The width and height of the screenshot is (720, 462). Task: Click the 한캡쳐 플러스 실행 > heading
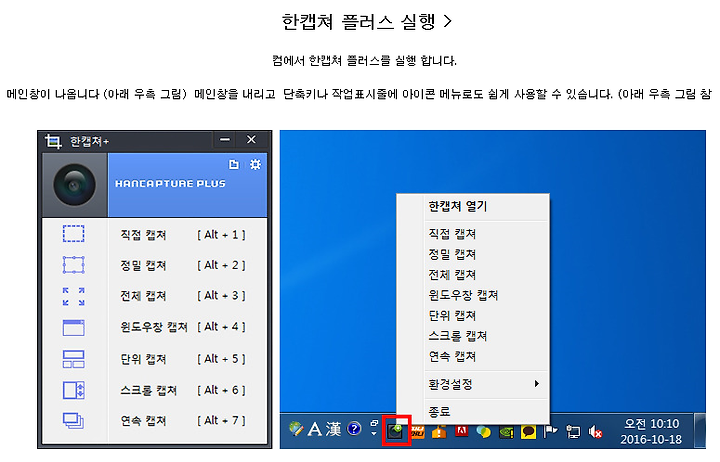[x=367, y=22]
